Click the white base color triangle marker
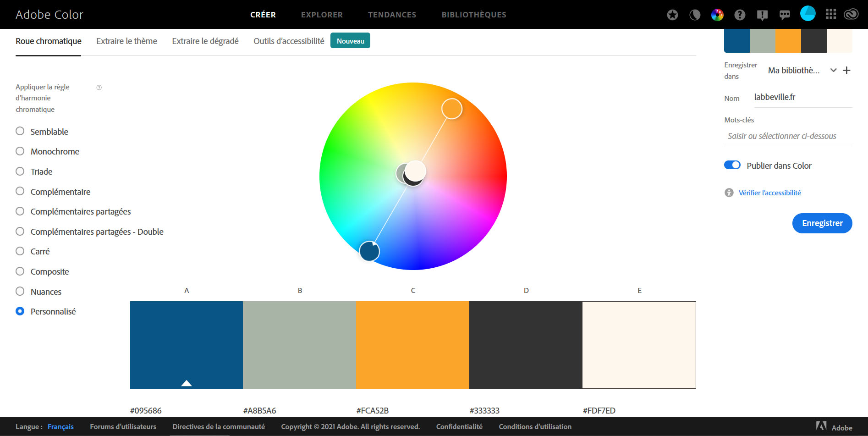The width and height of the screenshot is (868, 436). pyautogui.click(x=186, y=383)
